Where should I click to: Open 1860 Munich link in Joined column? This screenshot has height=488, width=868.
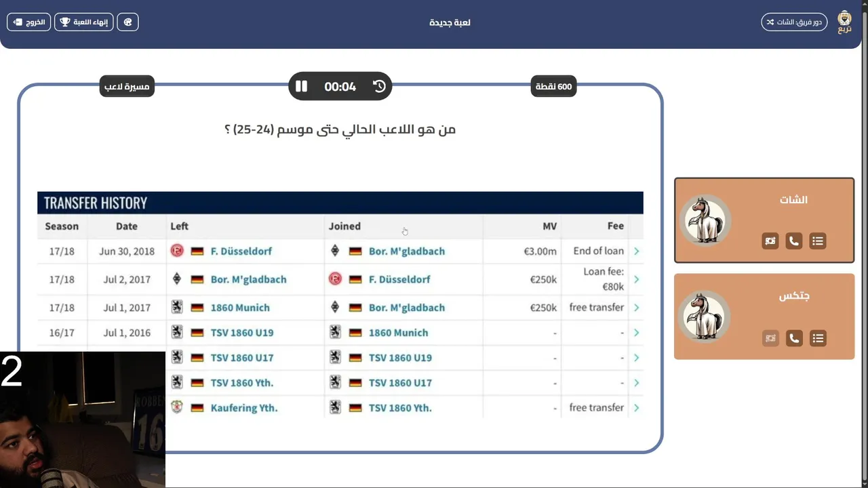(x=398, y=333)
